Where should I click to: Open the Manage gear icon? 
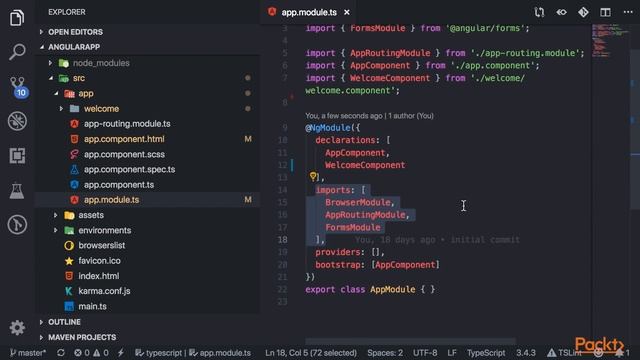click(17, 328)
